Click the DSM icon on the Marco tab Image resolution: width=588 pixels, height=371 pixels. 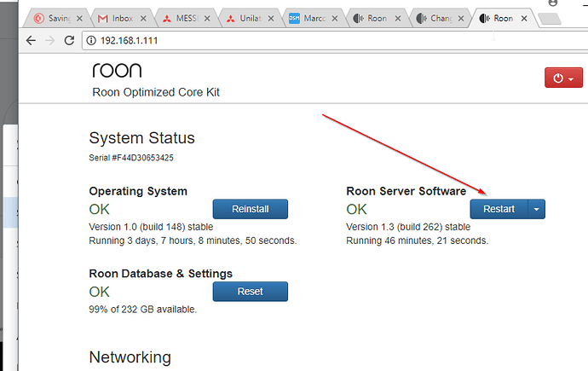tap(294, 18)
